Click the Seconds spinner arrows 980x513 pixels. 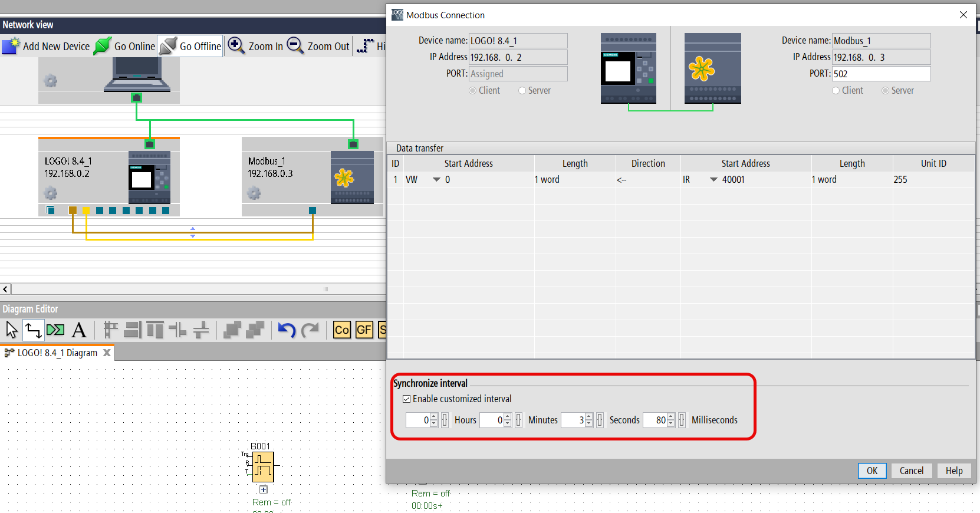[x=588, y=420]
